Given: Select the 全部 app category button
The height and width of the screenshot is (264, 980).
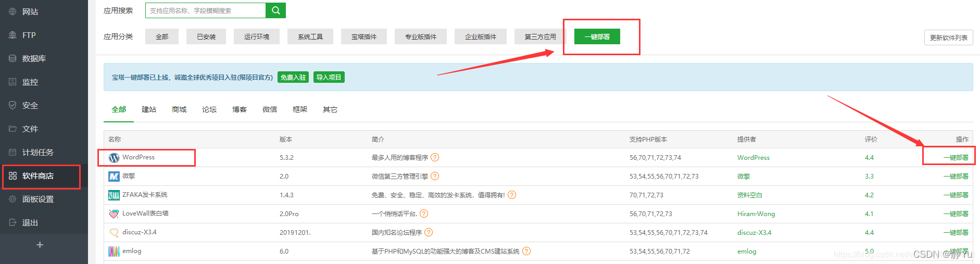Looking at the screenshot, I should click(x=162, y=36).
